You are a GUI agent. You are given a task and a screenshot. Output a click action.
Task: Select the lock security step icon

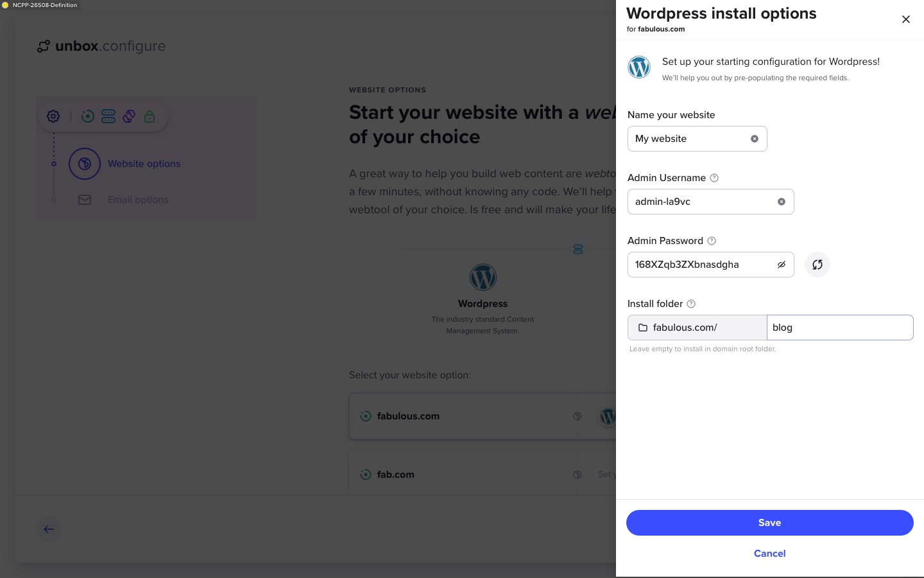point(150,116)
